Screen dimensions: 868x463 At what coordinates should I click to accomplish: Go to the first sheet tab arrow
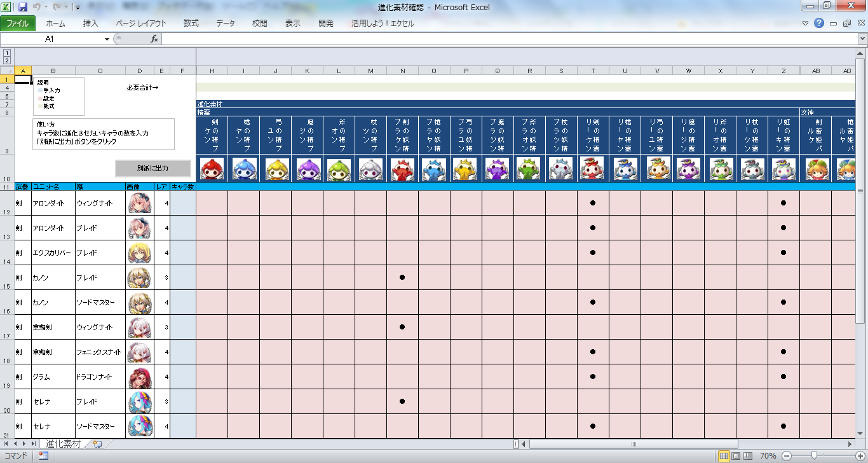pyautogui.click(x=7, y=444)
